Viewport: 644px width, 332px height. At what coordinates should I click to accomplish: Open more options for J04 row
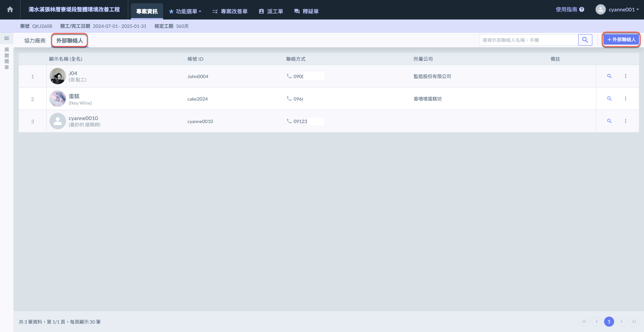pos(625,76)
